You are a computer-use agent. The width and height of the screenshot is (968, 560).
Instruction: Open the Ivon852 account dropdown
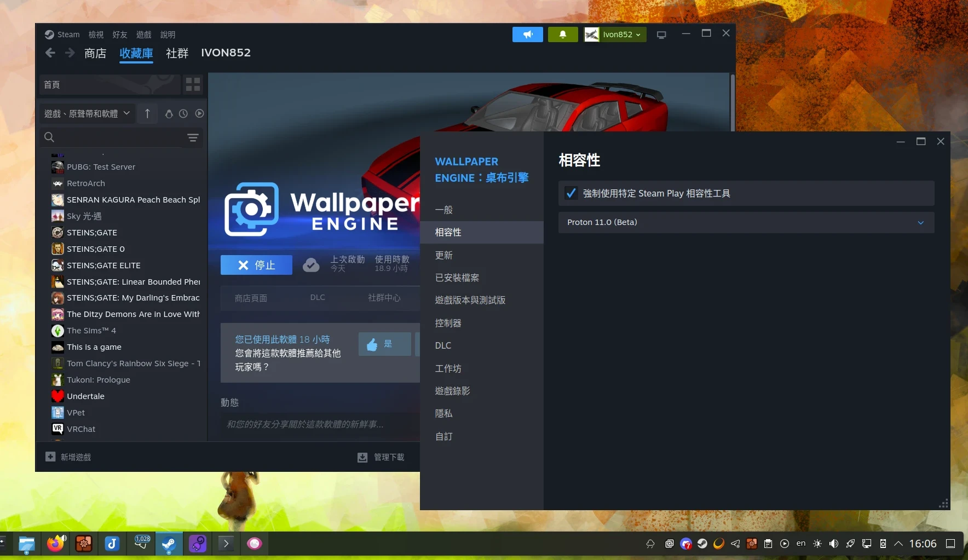click(615, 34)
